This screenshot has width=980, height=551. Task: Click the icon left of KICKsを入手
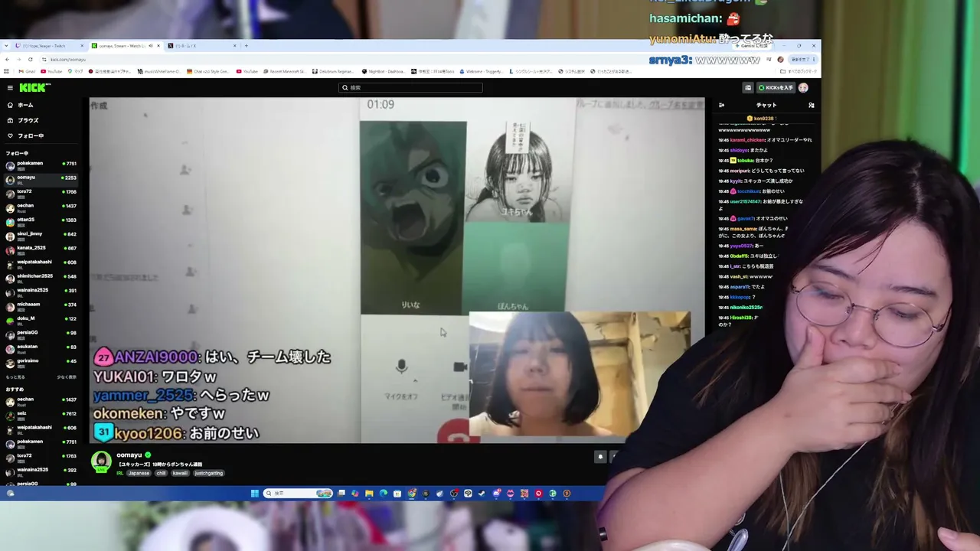pos(748,87)
